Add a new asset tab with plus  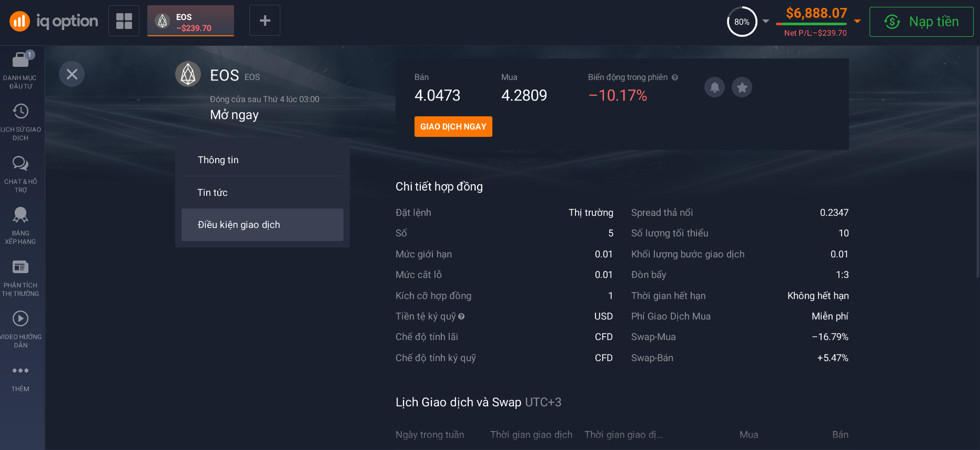(x=265, y=21)
